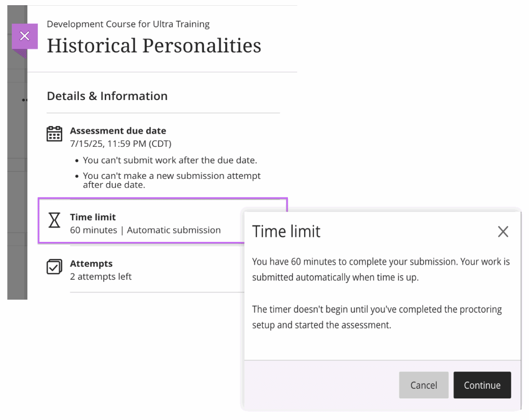The height and width of the screenshot is (420, 529).
Task: Select the '60 minutes | Automatic submission' text
Action: (145, 230)
